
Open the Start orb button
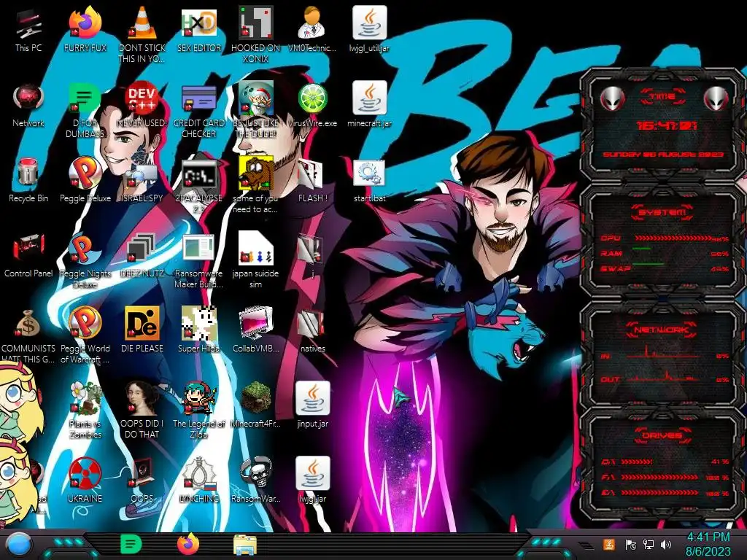click(18, 545)
